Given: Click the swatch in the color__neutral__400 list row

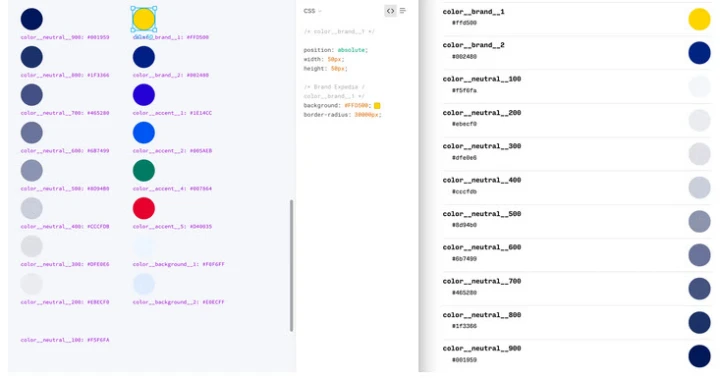Looking at the screenshot, I should point(699,188).
